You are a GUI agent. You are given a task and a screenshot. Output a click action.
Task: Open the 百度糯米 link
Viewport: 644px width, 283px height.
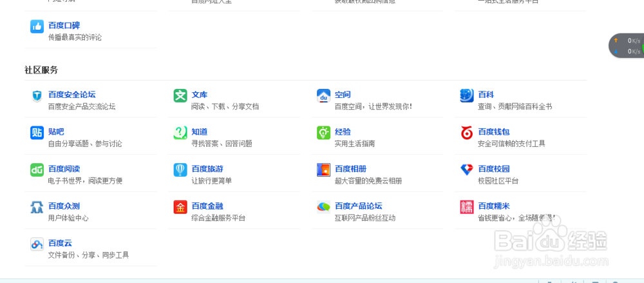click(x=494, y=206)
